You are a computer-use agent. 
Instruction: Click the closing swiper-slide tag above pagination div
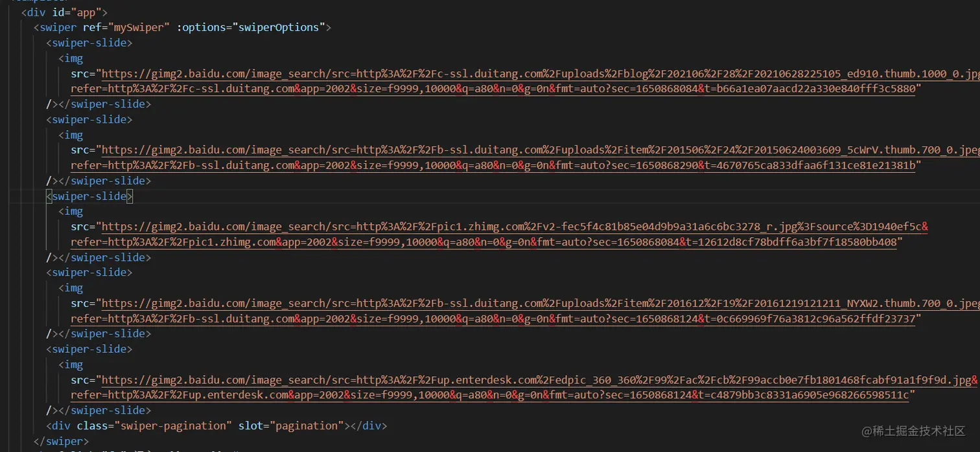tap(104, 410)
